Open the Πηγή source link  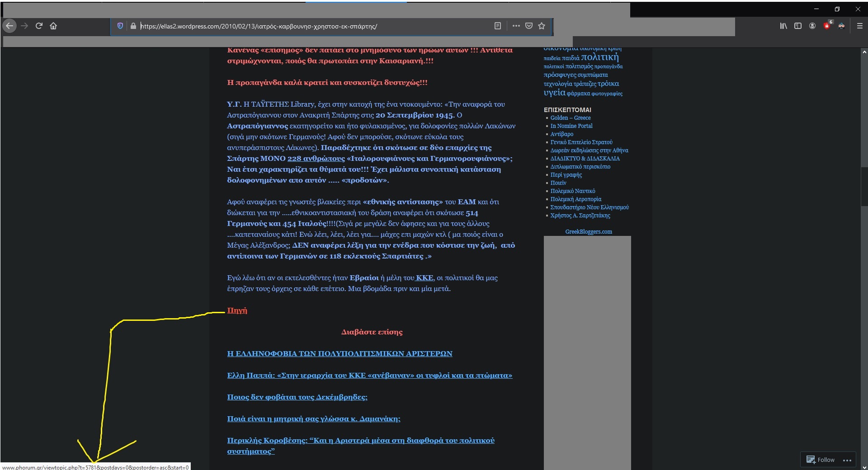[237, 310]
